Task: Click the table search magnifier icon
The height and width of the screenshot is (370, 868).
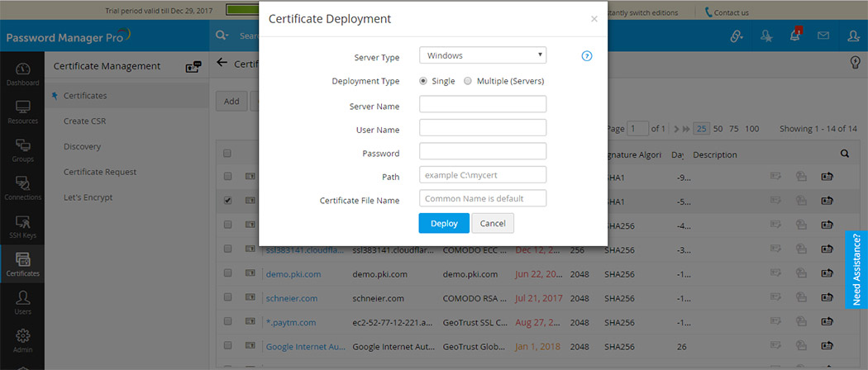Action: [x=844, y=154]
